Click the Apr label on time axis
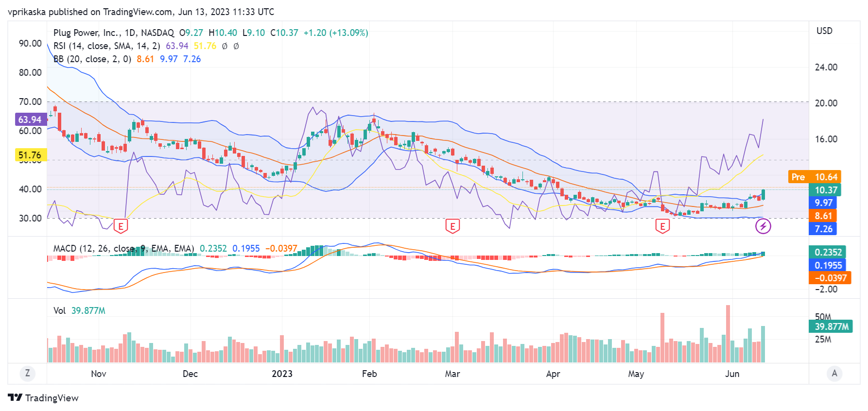868x411 pixels. [553, 374]
